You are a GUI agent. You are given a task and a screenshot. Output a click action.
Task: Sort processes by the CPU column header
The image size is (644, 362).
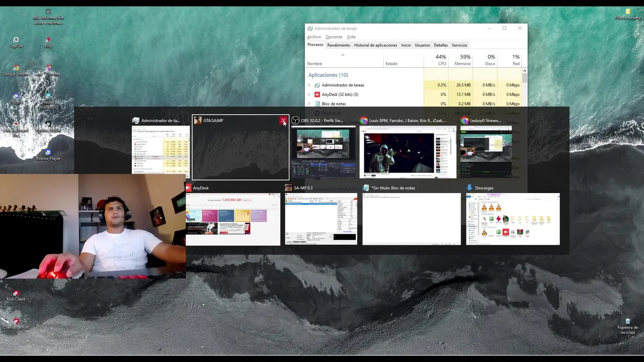pyautogui.click(x=436, y=59)
